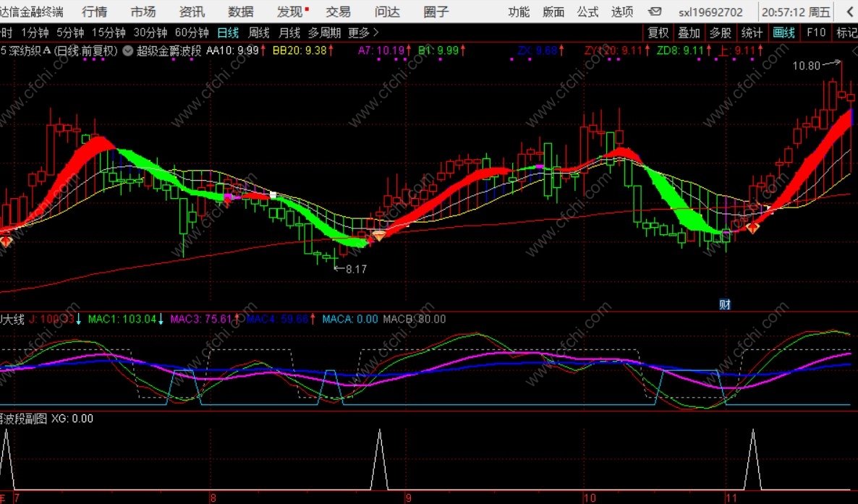Switch to the 60分钟 period
858x504 pixels.
click(x=192, y=33)
